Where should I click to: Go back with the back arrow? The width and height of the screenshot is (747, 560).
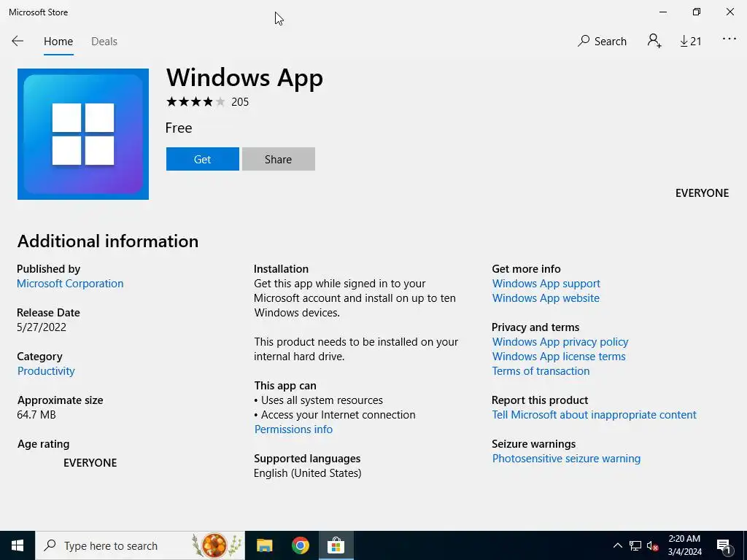(x=18, y=41)
